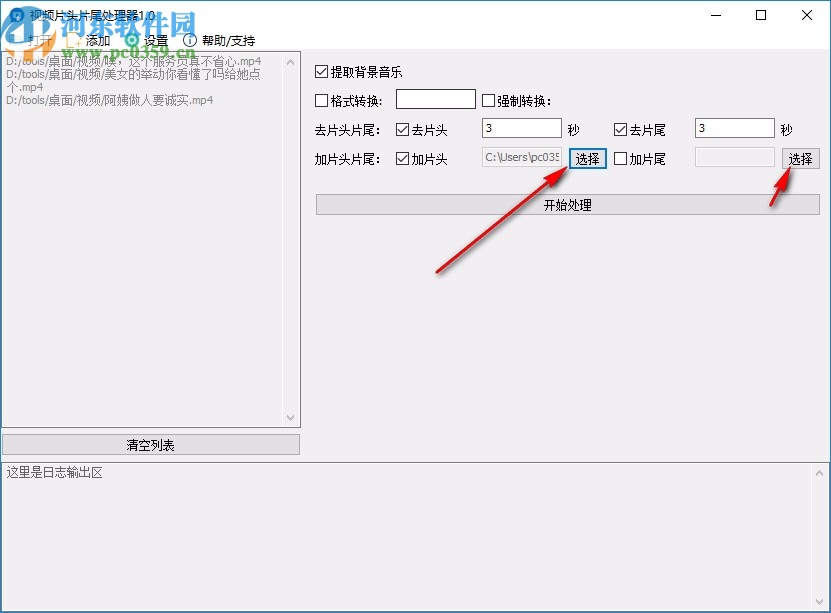Open a video file via 打开 icon
Viewport: 831px width, 613px height.
click(x=28, y=40)
